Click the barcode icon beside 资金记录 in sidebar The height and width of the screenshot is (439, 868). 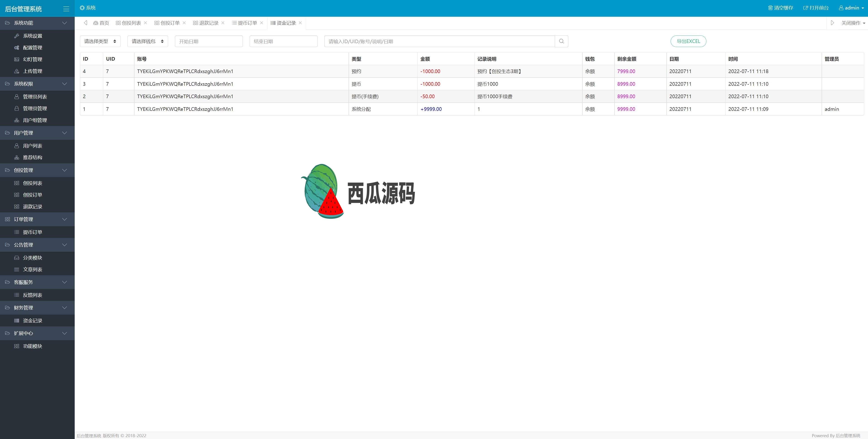point(17,321)
